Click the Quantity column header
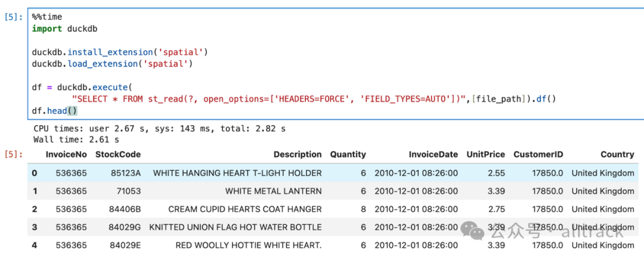 pos(348,154)
